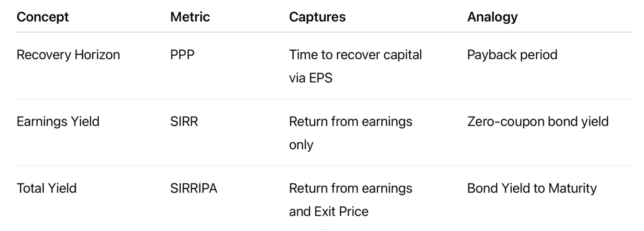Click the SIRR metric cell

pyautogui.click(x=184, y=122)
